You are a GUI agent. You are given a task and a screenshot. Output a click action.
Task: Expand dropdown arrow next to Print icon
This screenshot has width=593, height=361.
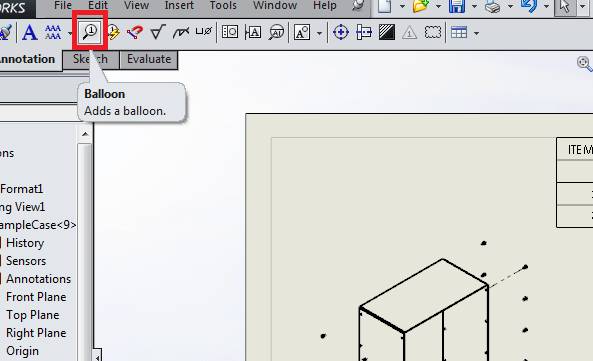[x=510, y=7]
